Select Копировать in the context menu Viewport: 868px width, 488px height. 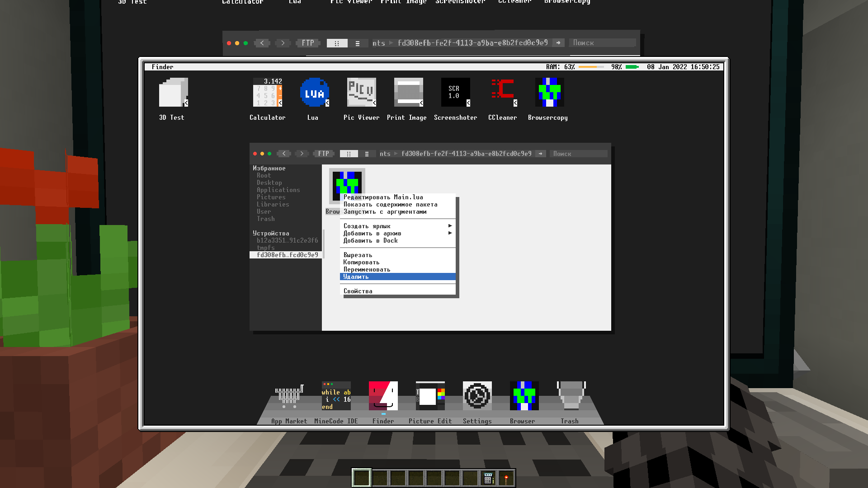pos(398,262)
